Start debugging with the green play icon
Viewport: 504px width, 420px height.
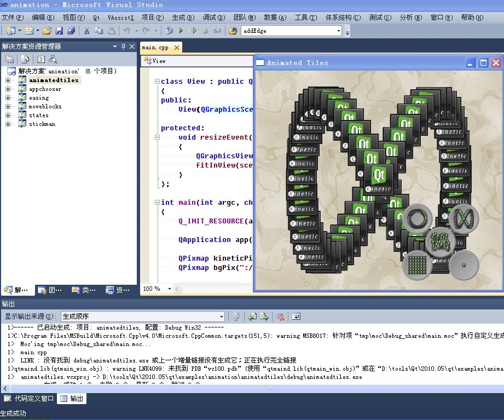pos(181,31)
